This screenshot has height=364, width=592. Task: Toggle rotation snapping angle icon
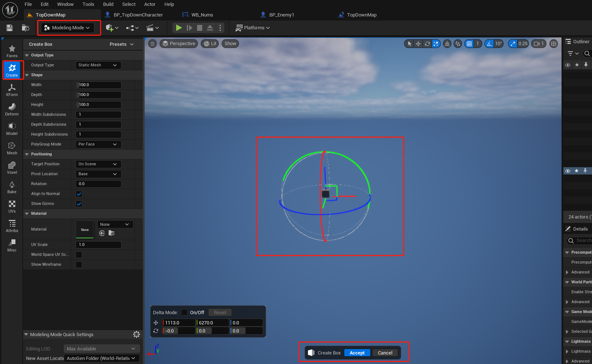tap(489, 44)
